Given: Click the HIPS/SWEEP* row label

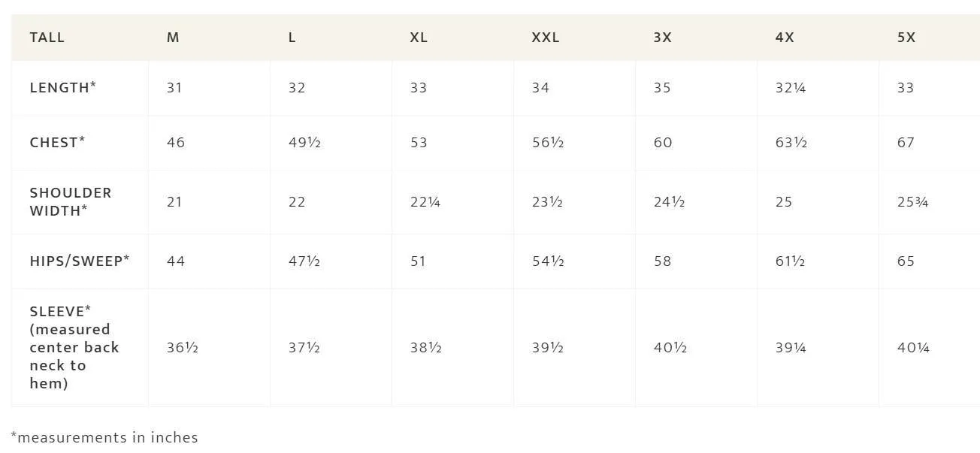Looking at the screenshot, I should click(80, 261).
